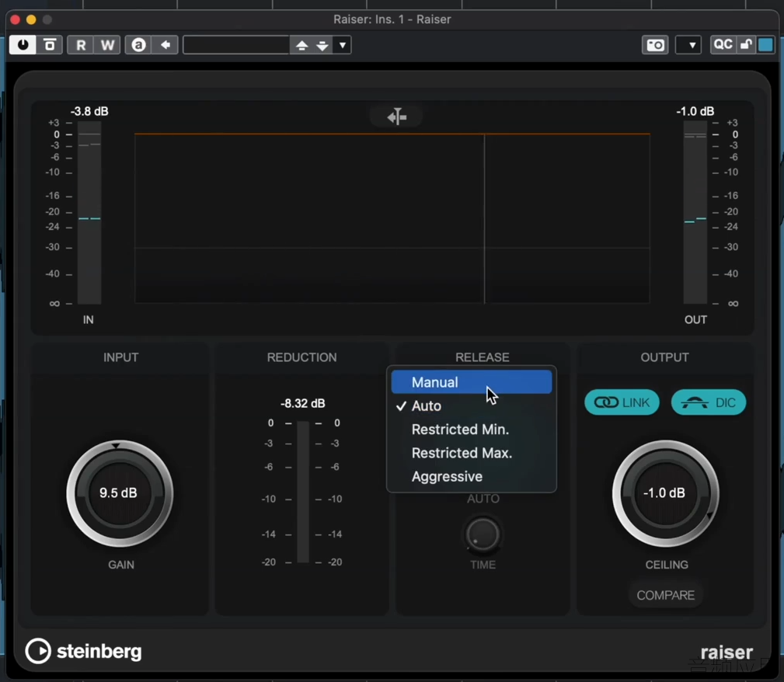This screenshot has width=784, height=682.
Task: Toggle the plug-in power bypass button
Action: (23, 45)
